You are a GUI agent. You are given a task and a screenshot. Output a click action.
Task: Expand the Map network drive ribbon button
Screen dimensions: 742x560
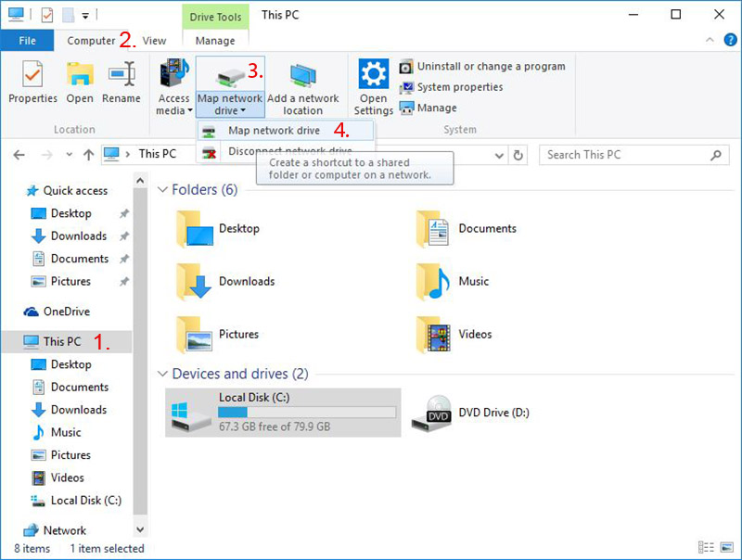(230, 104)
